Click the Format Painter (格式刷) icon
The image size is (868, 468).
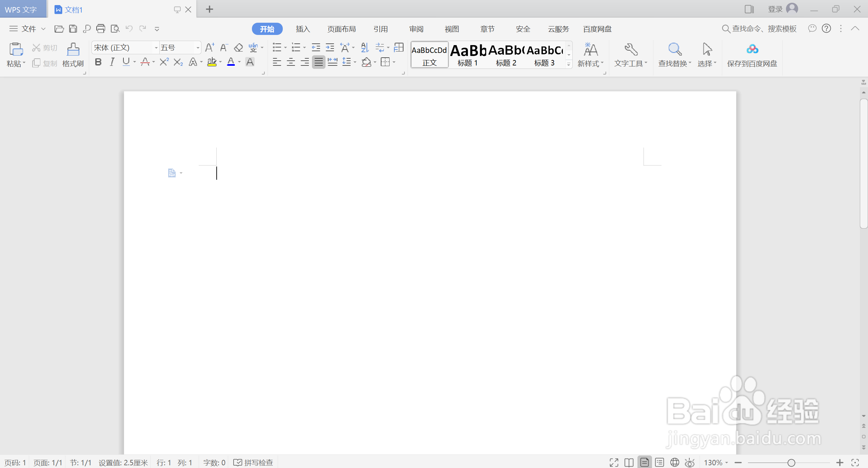tap(73, 50)
